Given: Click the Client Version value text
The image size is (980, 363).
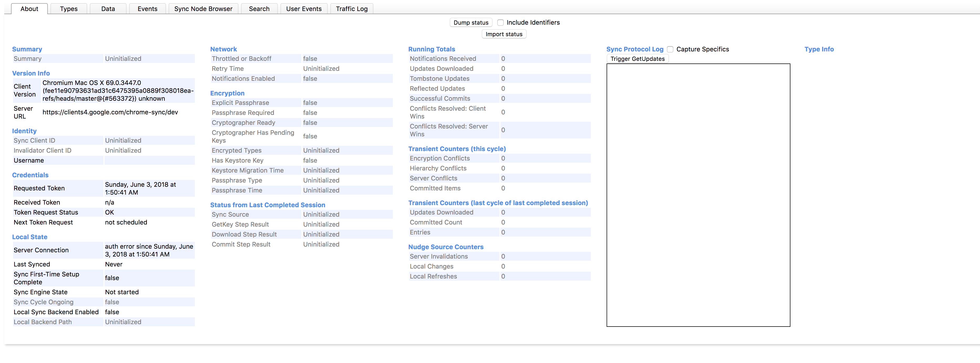Looking at the screenshot, I should tap(118, 90).
